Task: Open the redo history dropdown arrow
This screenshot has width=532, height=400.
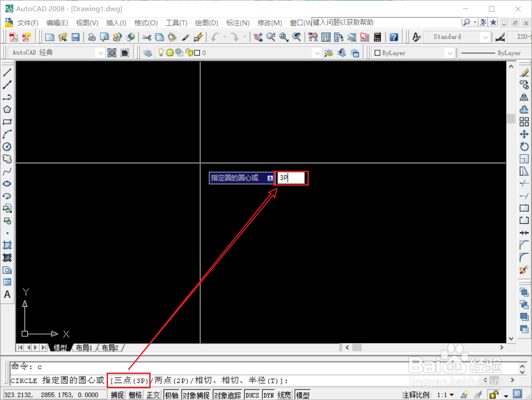Action: point(245,37)
